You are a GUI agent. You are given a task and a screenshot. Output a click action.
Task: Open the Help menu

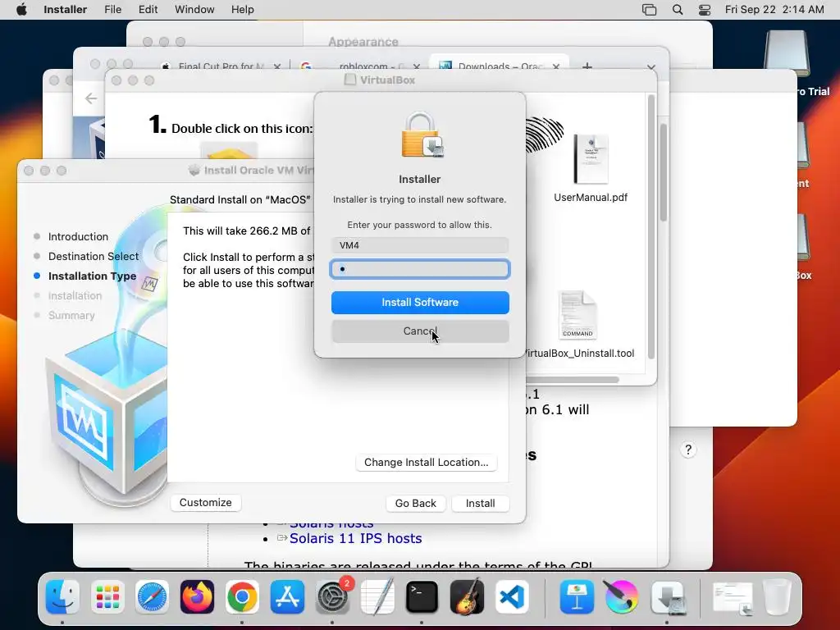click(242, 10)
